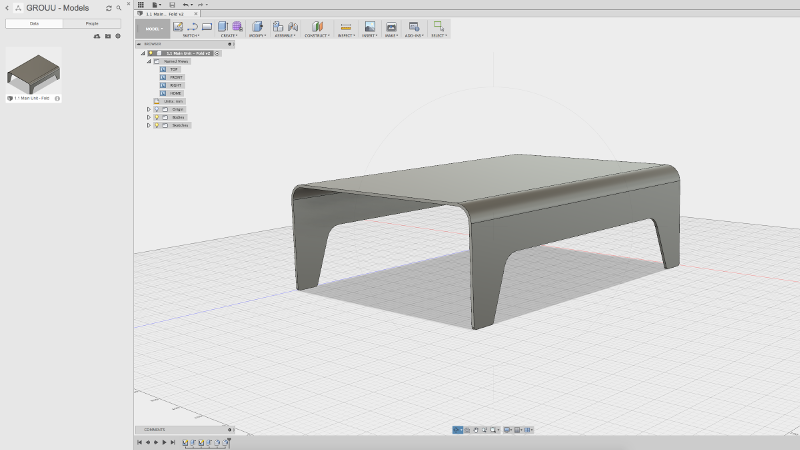Click the Joint assemble icon
Image resolution: width=800 pixels, height=450 pixels.
[x=293, y=27]
